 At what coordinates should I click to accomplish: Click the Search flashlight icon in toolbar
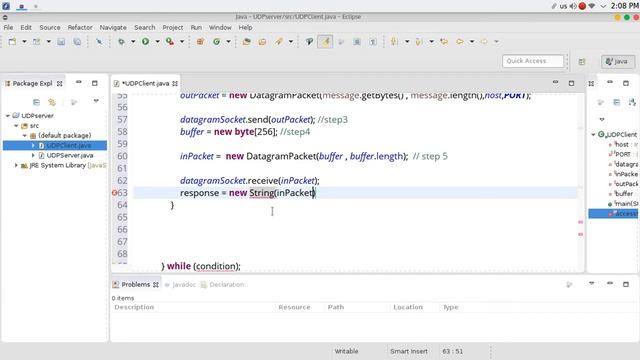coord(279,42)
